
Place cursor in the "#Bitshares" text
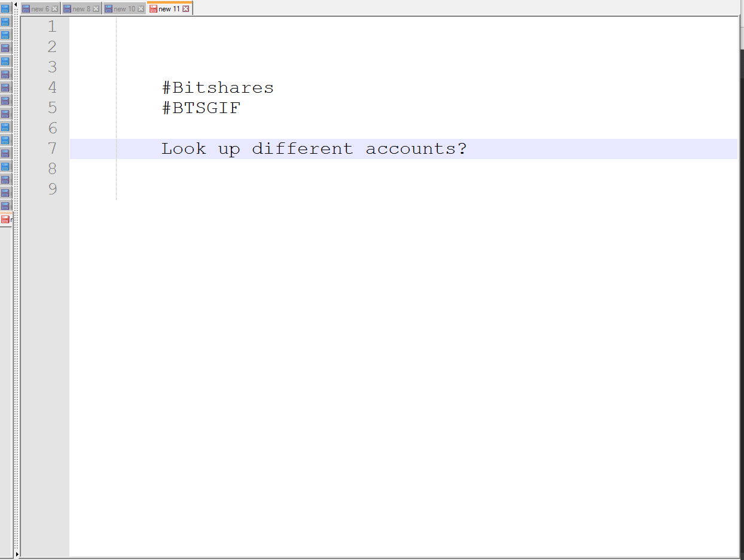tap(218, 88)
